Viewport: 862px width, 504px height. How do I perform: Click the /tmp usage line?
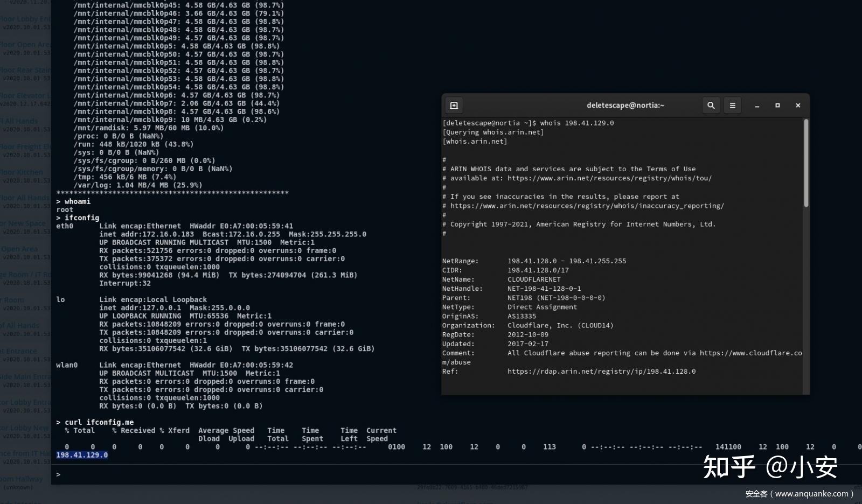coord(125,177)
